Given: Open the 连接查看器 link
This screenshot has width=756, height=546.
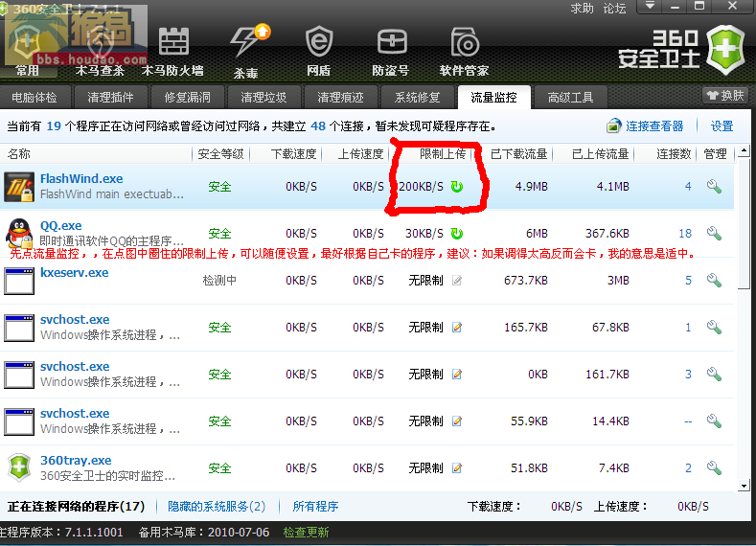Looking at the screenshot, I should click(654, 126).
